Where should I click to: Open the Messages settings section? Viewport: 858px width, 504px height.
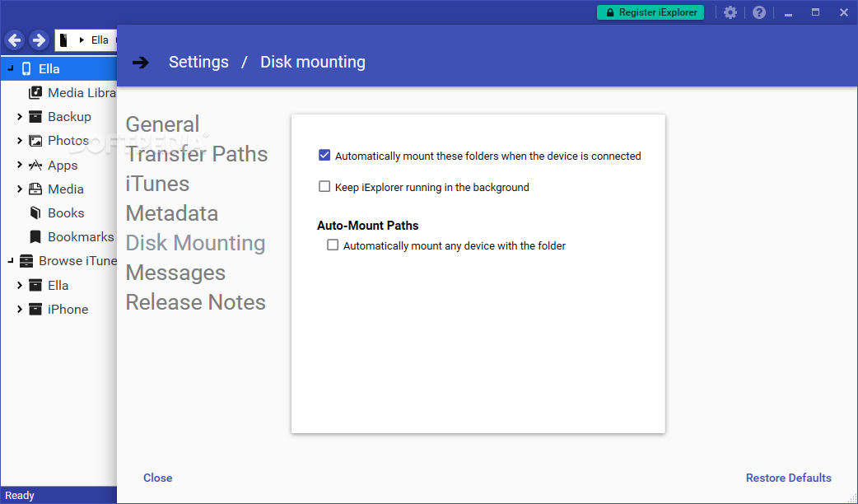click(x=175, y=272)
